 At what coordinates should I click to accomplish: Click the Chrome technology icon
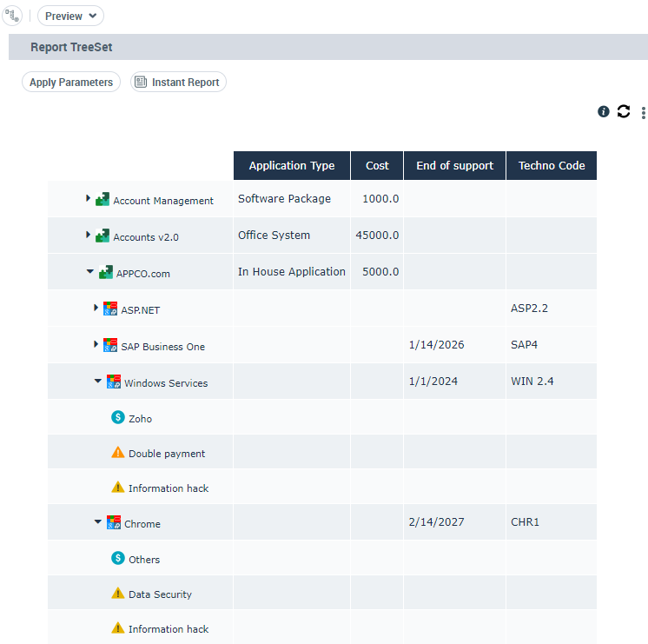pos(114,522)
